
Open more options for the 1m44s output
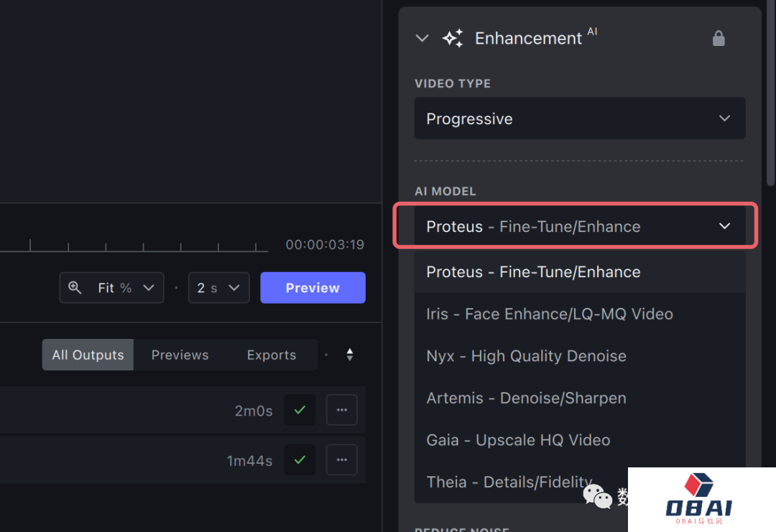coord(342,460)
